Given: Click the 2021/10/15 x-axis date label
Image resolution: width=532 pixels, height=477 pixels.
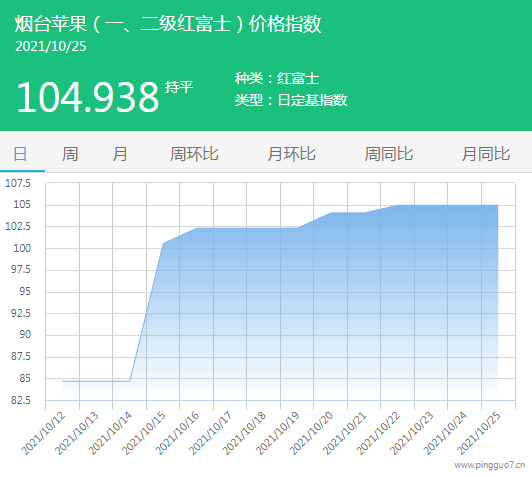Looking at the screenshot, I should click(x=144, y=433).
